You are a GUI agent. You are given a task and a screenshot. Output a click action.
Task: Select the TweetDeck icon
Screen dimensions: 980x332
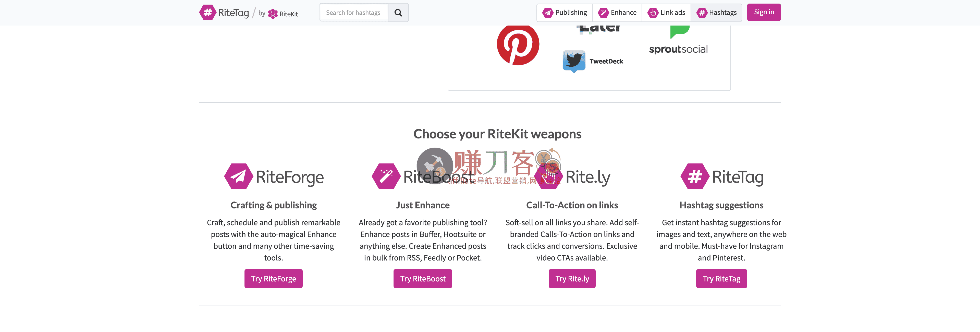(574, 61)
